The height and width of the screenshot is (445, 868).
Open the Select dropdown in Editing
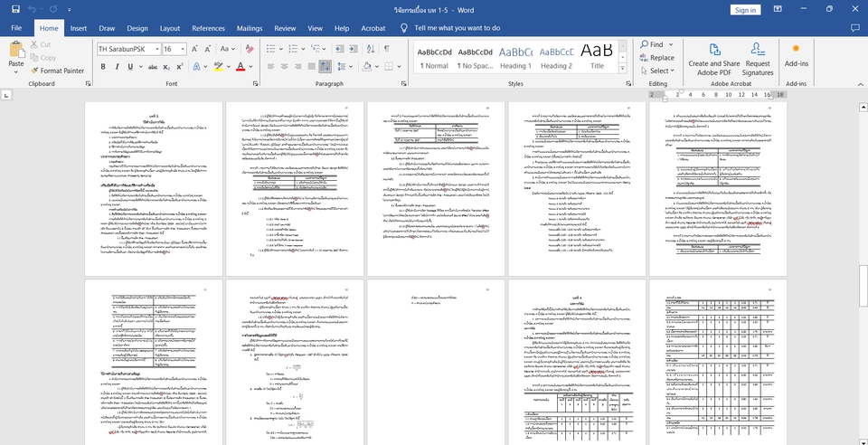tap(657, 71)
